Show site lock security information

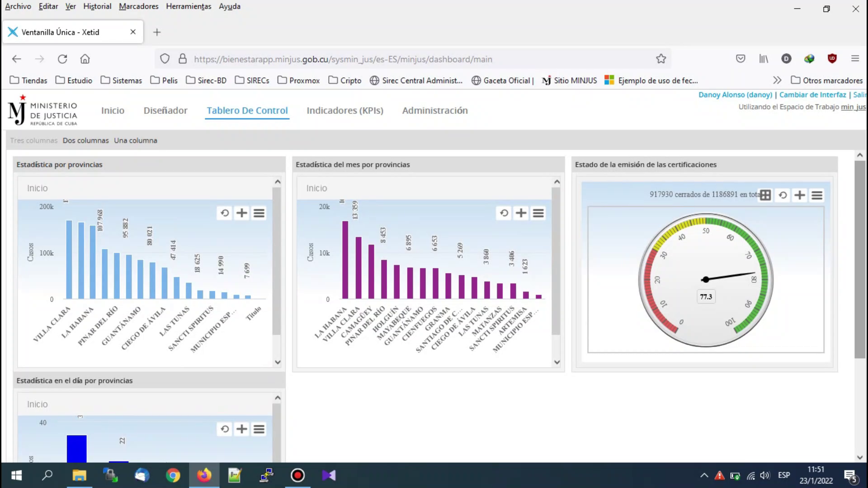coord(183,59)
